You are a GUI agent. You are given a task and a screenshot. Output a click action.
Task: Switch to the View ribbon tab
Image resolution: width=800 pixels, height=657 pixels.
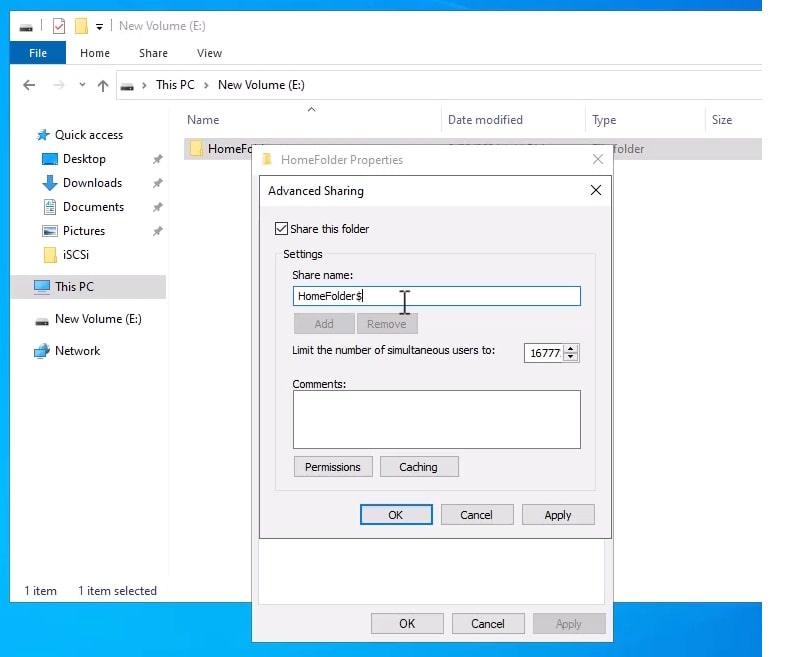tap(209, 53)
